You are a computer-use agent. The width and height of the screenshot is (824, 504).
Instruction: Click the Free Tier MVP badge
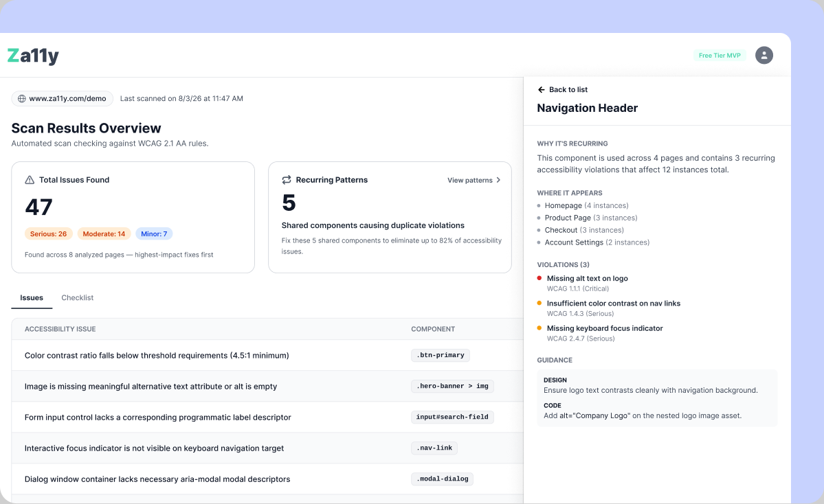pos(720,55)
